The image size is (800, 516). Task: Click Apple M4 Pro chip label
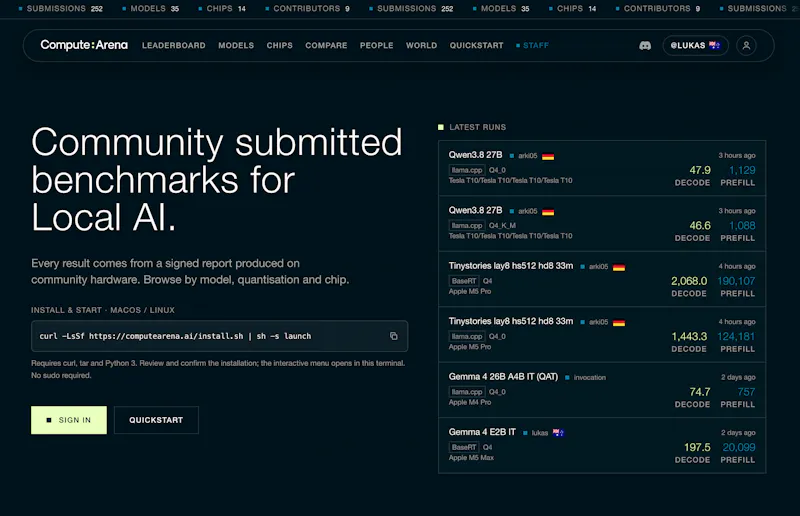(x=469, y=402)
